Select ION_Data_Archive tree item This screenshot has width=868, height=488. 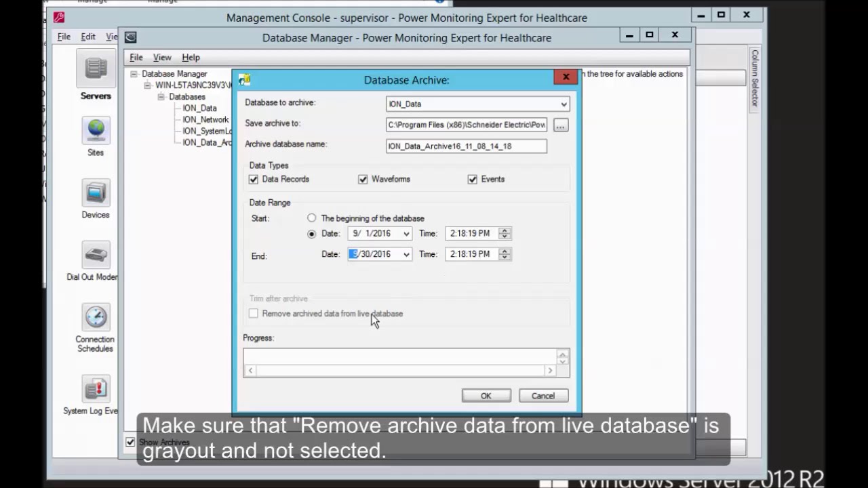click(207, 143)
